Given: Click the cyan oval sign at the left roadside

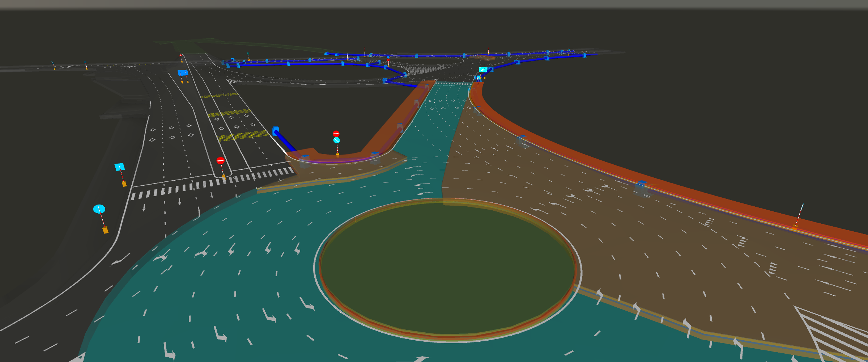Looking at the screenshot, I should coord(99,209).
